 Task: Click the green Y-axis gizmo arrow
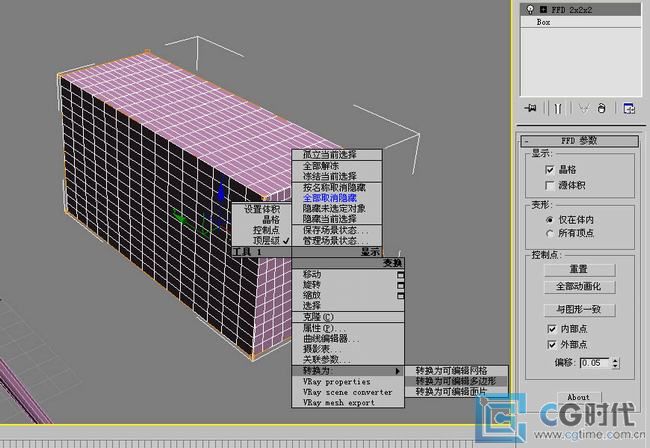182,218
